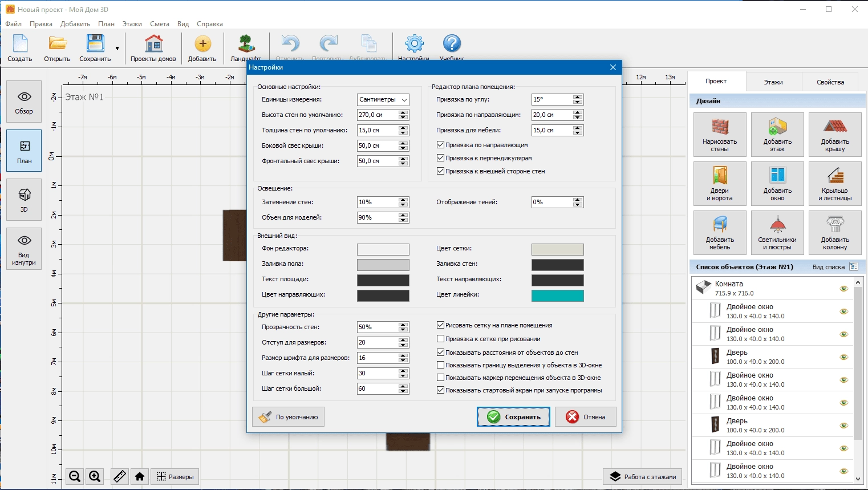The width and height of the screenshot is (868, 490).
Task: Open Двери и ворота tool
Action: pyautogui.click(x=720, y=184)
